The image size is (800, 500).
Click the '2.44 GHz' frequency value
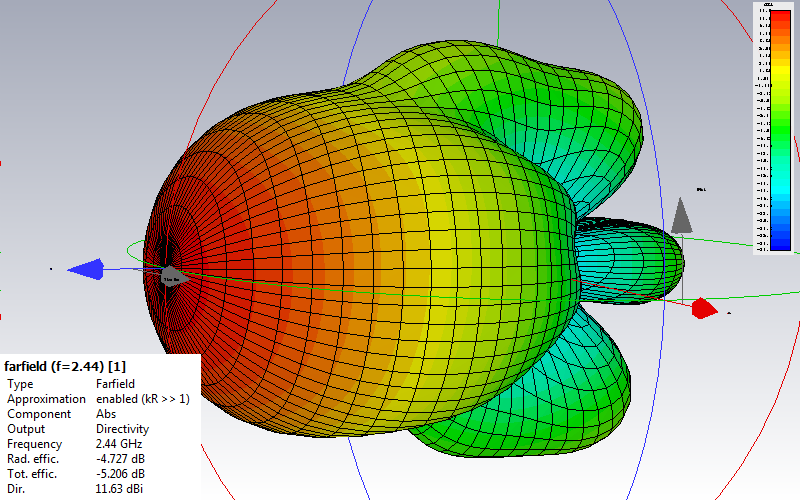[x=120, y=444]
